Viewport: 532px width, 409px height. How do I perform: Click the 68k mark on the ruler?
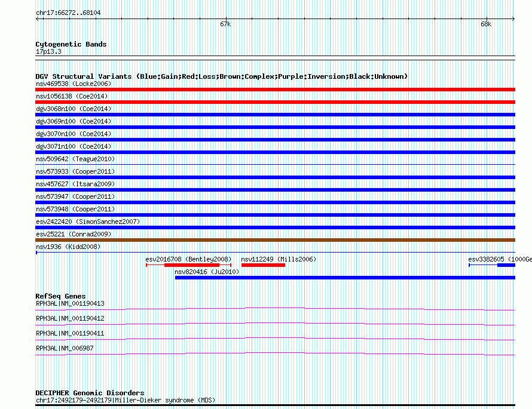point(485,24)
